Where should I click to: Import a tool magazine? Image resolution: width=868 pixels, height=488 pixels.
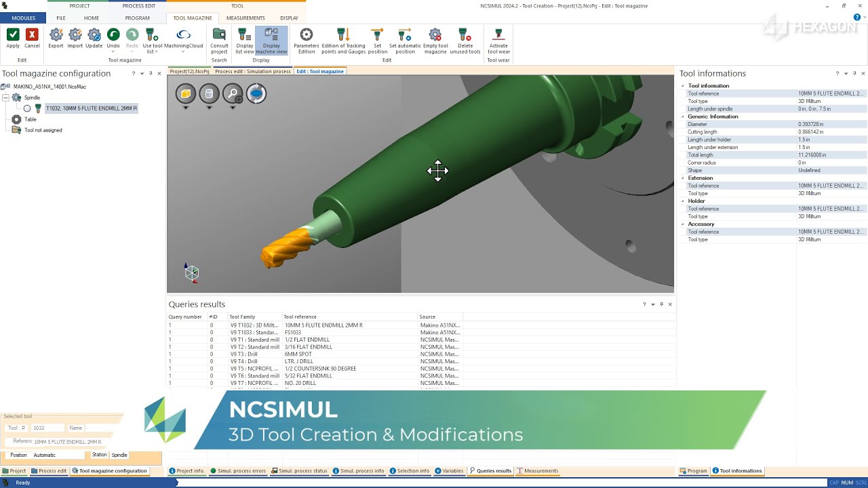point(75,39)
